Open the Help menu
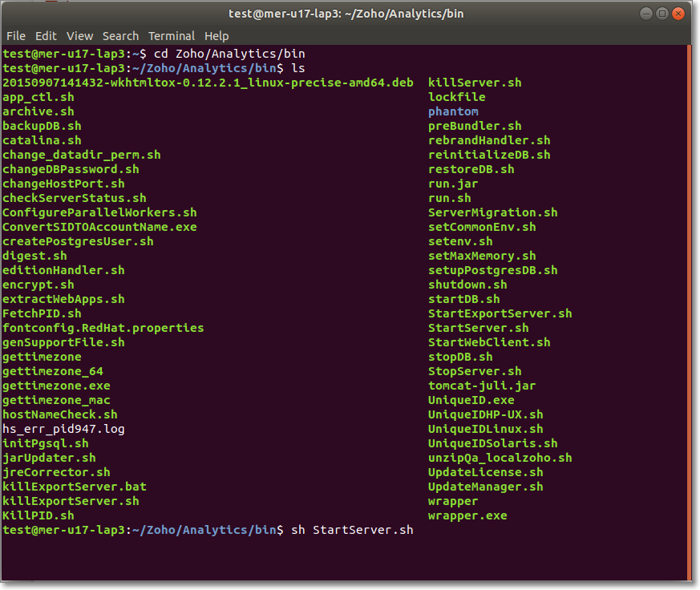The height and width of the screenshot is (590, 700). pos(216,36)
